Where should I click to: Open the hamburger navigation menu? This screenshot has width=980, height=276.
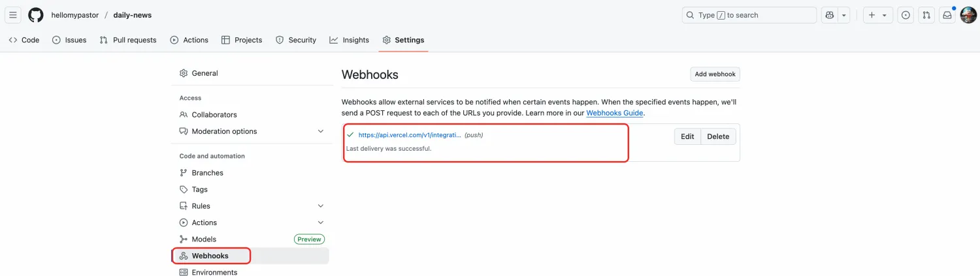click(13, 15)
